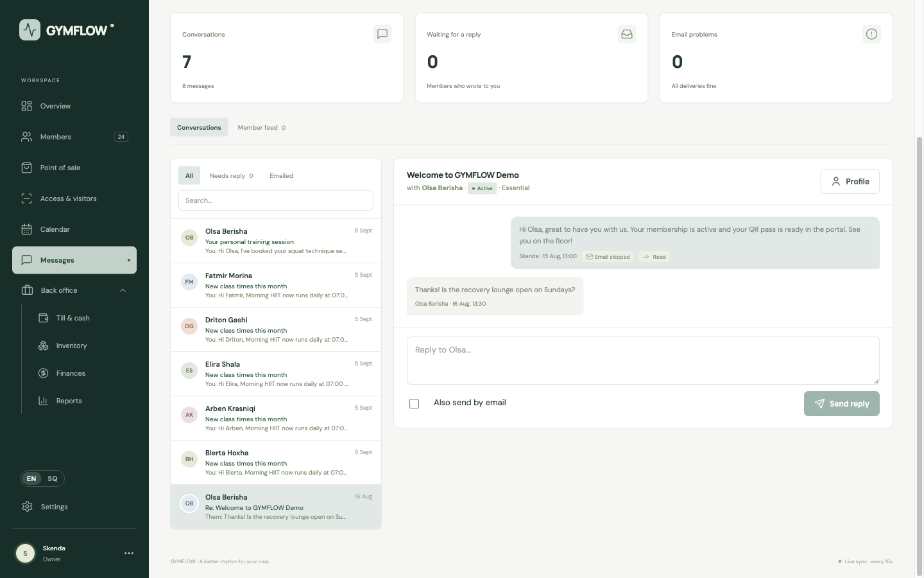Click the Messages chat bubble icon in sidebar
924x578 pixels.
pos(26,260)
